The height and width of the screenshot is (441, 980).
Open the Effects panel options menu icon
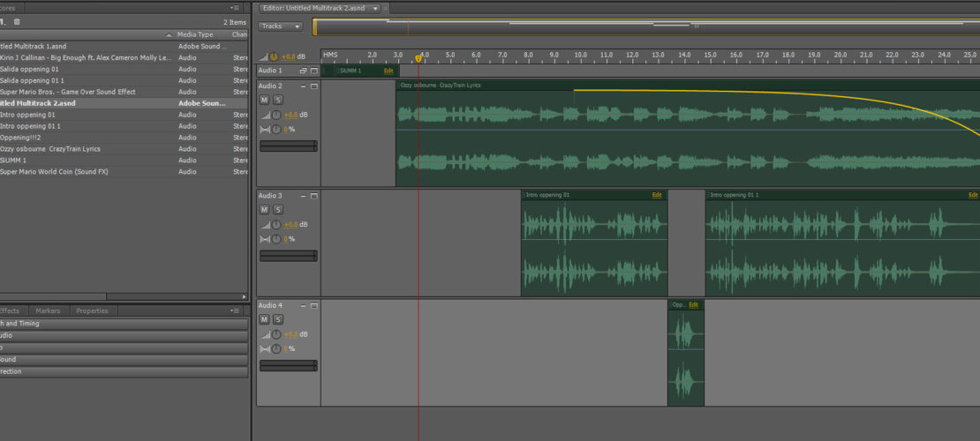coord(236,310)
